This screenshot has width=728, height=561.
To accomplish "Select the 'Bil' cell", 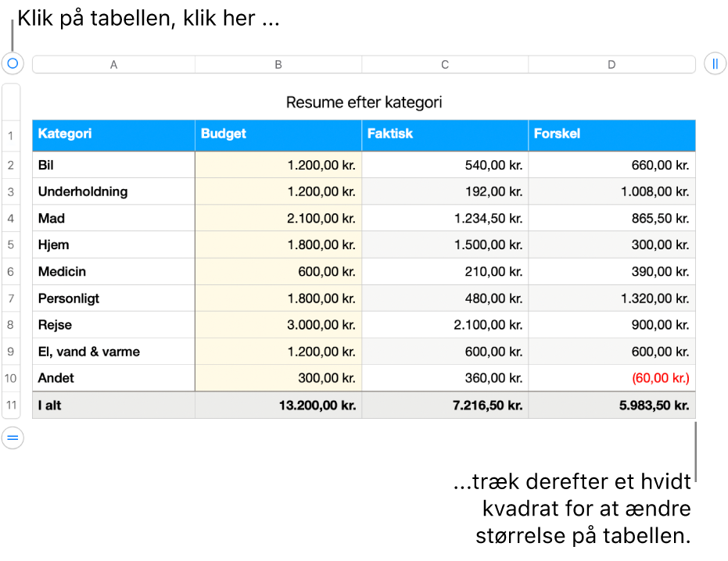I will 113,165.
